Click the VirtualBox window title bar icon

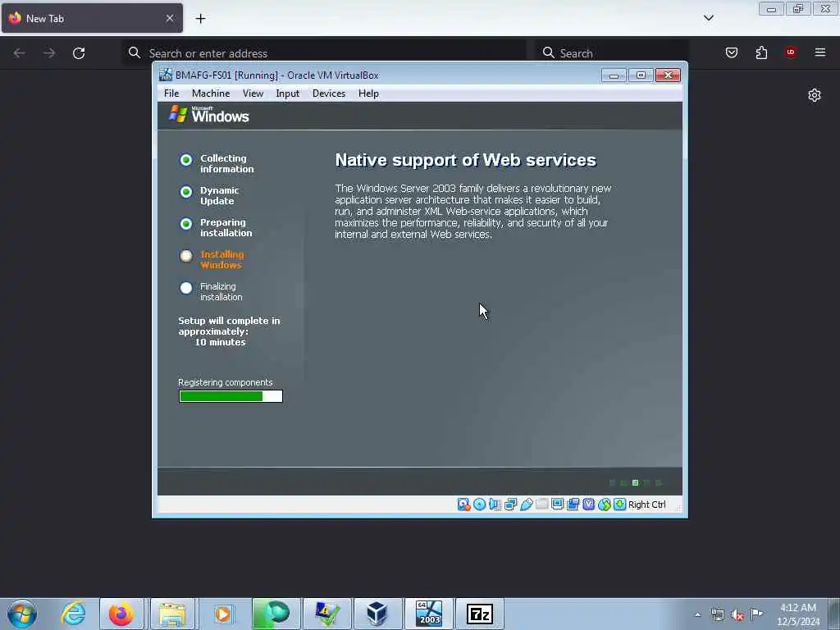166,75
